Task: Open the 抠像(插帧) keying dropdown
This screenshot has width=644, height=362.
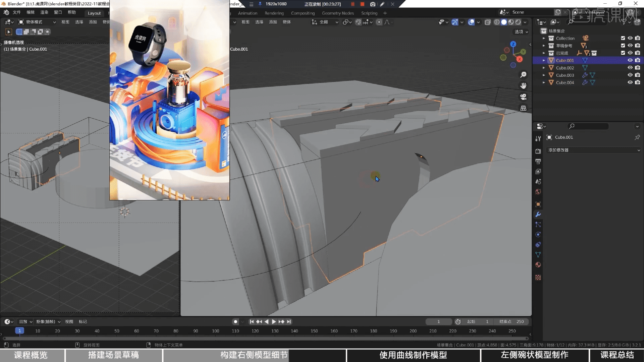Action: pos(48,322)
